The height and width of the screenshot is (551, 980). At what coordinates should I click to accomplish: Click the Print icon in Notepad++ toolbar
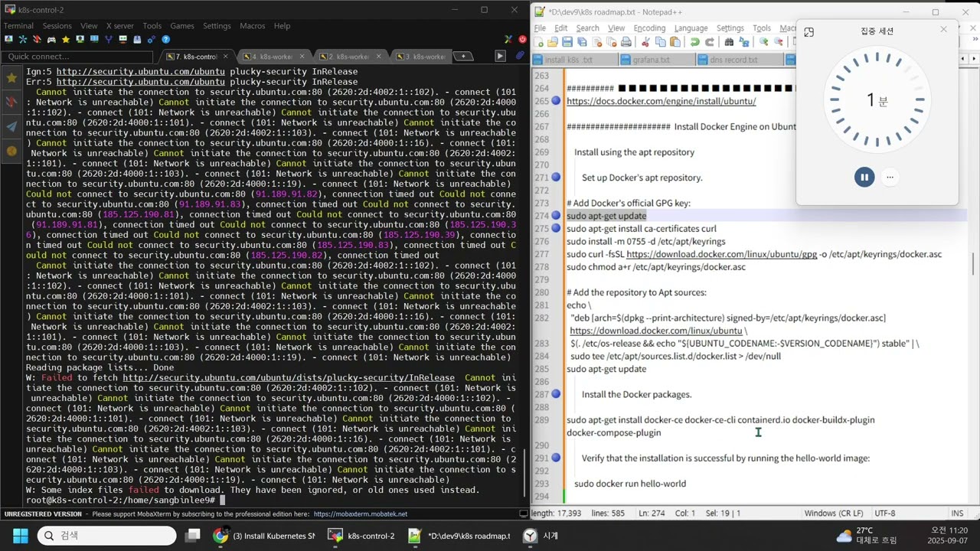coord(626,41)
